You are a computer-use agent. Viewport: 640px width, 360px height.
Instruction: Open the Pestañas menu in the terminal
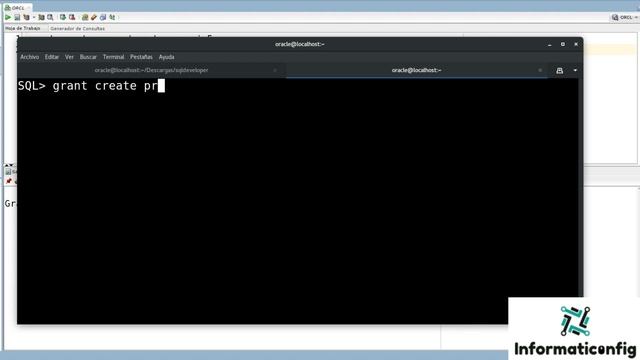coord(141,57)
